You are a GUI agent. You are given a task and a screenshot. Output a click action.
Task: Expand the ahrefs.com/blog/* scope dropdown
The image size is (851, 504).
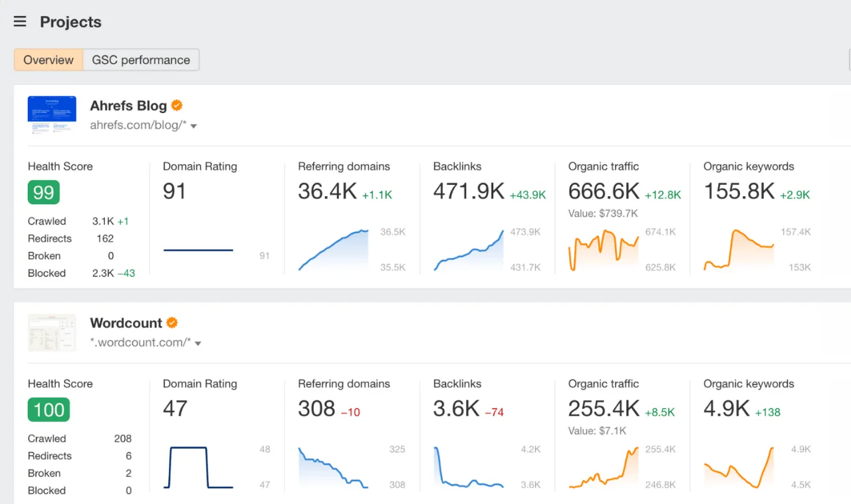click(193, 126)
